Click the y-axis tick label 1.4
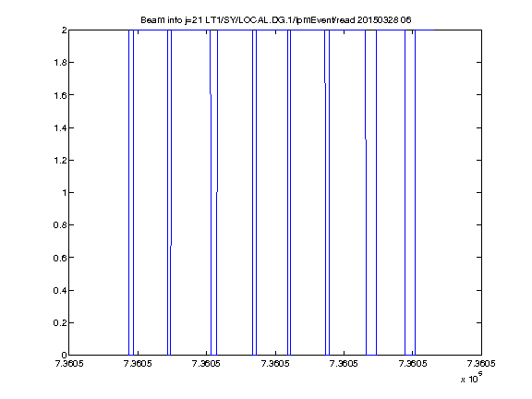The height and width of the screenshot is (399, 532). coord(60,127)
